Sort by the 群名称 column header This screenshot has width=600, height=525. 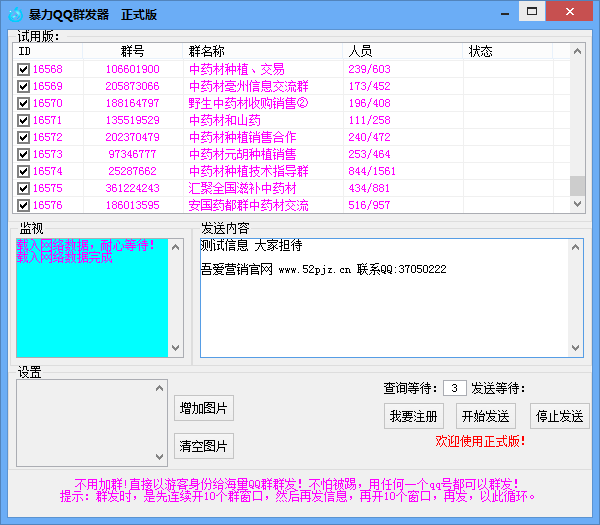pyautogui.click(x=206, y=51)
